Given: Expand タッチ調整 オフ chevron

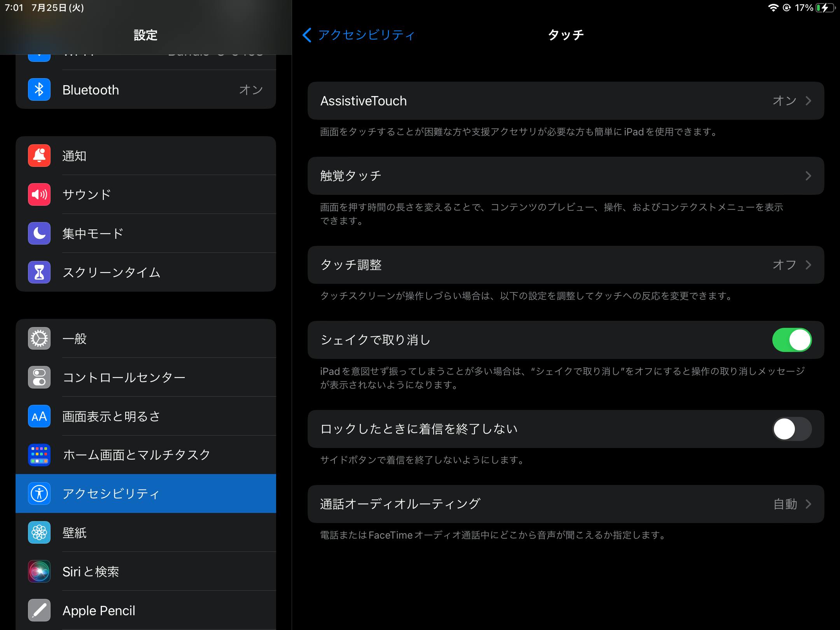Looking at the screenshot, I should [x=808, y=265].
